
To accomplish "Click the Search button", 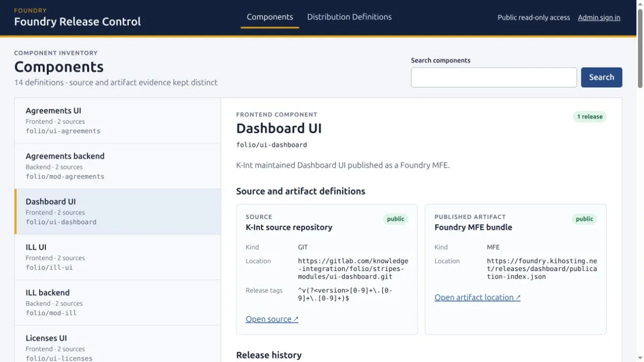I will click(x=601, y=77).
